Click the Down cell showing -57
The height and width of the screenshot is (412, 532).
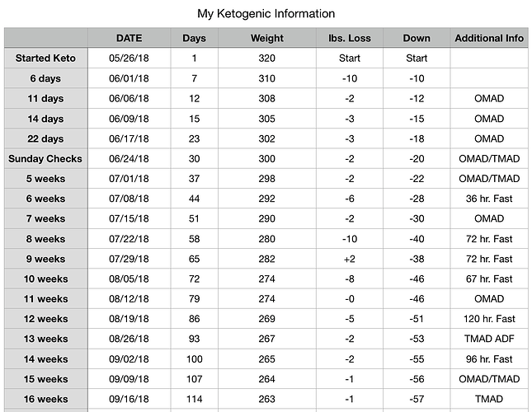click(x=417, y=399)
